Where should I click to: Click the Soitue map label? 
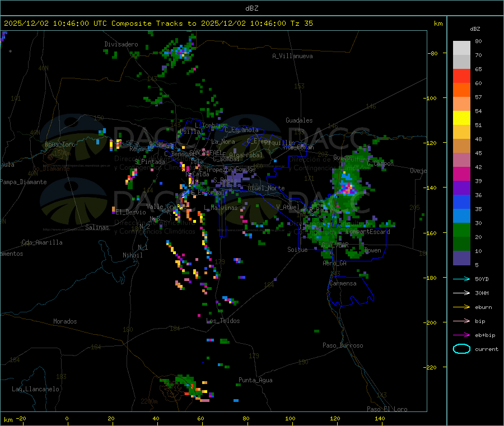(x=297, y=249)
